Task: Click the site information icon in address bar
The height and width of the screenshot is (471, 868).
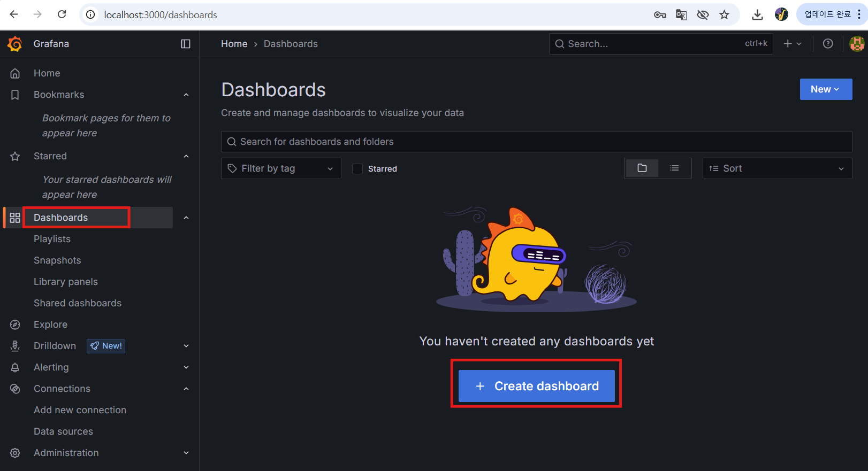Action: point(91,14)
